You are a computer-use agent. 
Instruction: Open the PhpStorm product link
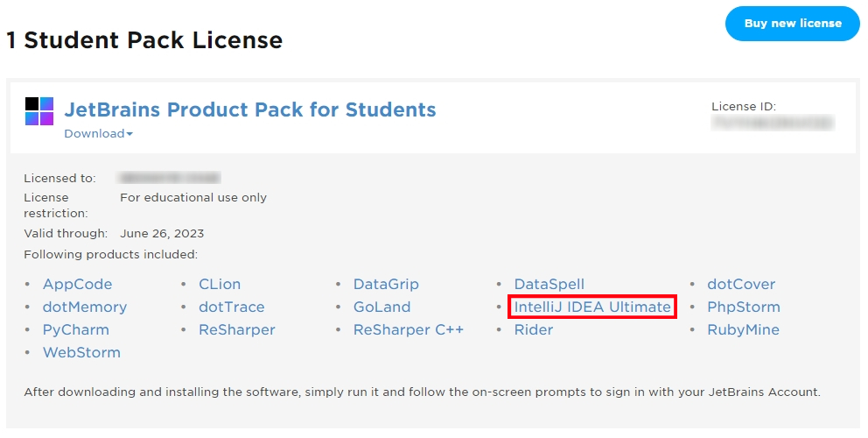click(x=744, y=307)
